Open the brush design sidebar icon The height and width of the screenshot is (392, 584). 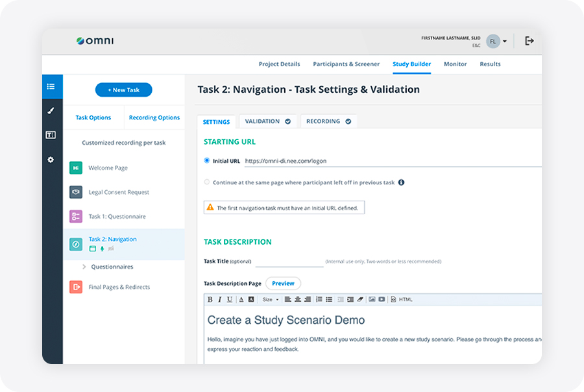click(51, 111)
